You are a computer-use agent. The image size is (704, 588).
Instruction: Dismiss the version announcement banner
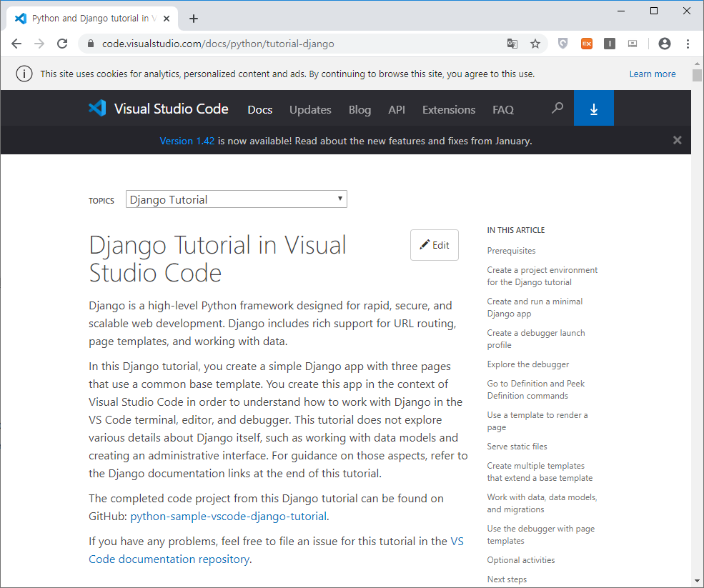click(x=677, y=141)
